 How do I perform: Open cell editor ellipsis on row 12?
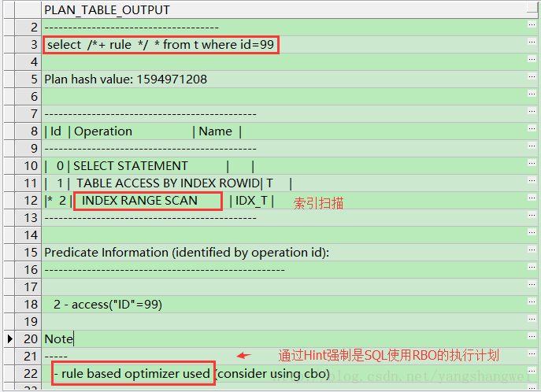pyautogui.click(x=532, y=199)
